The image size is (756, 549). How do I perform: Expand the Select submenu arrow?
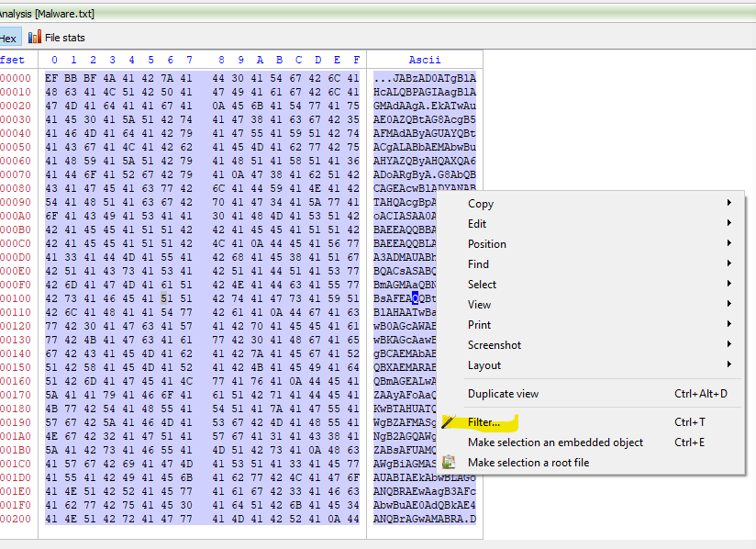click(x=730, y=285)
